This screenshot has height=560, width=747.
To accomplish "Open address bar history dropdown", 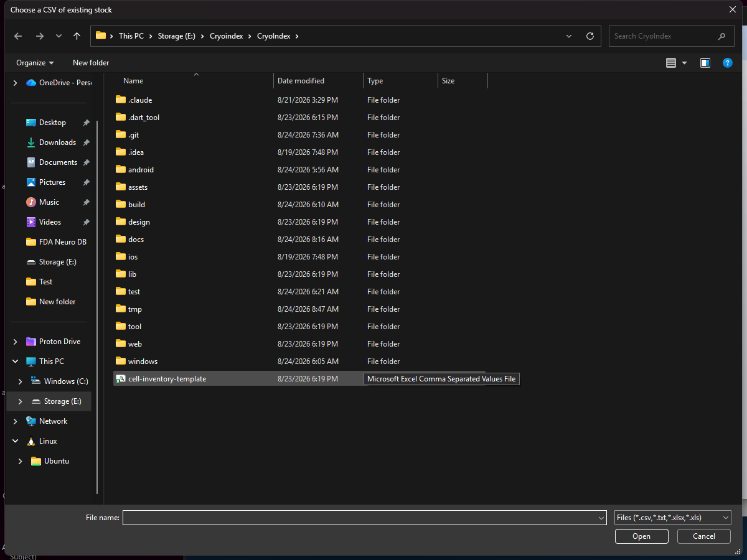I will pyautogui.click(x=569, y=36).
